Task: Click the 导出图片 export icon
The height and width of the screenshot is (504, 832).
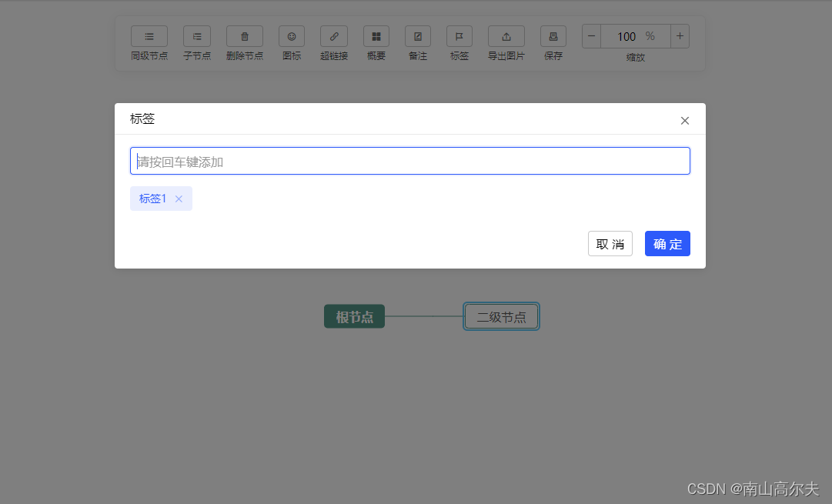Action: point(506,37)
